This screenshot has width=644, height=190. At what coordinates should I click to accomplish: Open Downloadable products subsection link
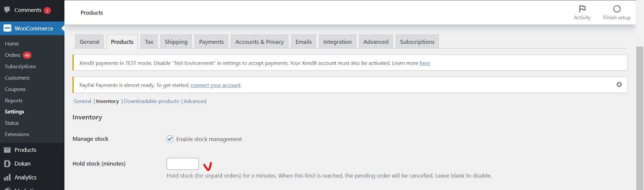151,101
